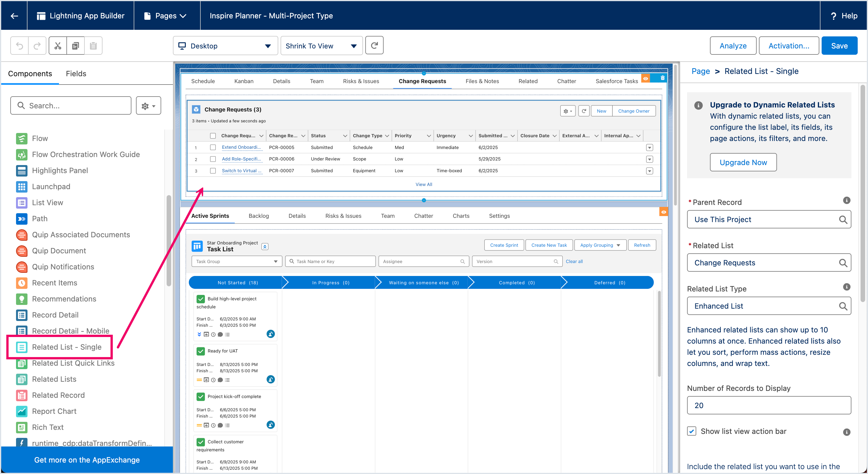Click the Activation... button
The height and width of the screenshot is (474, 868).
[x=788, y=46]
